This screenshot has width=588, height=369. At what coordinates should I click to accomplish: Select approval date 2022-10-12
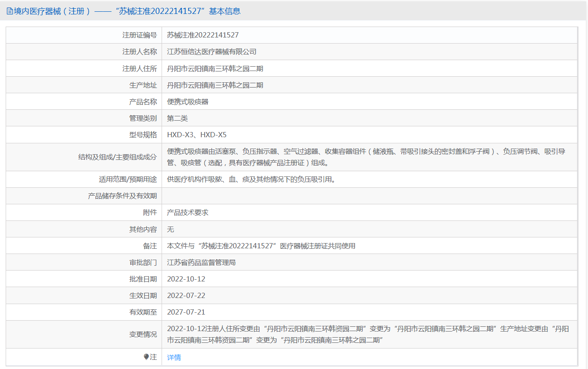coord(186,279)
